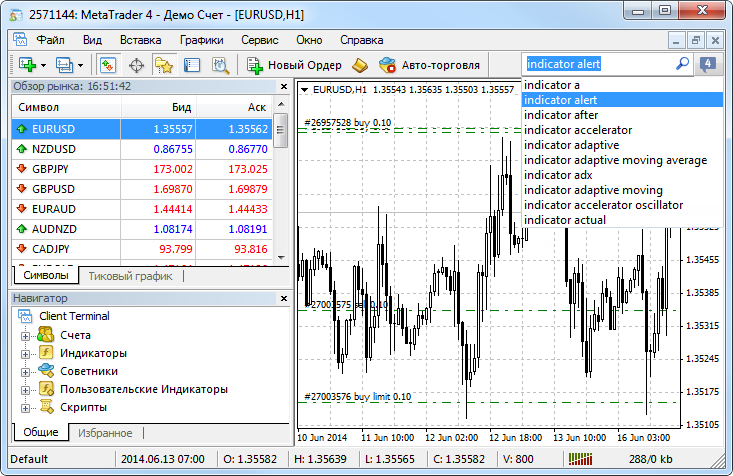Screen dimensions: 733x476
Task: Click the search magnifier icon
Action: [x=683, y=63]
